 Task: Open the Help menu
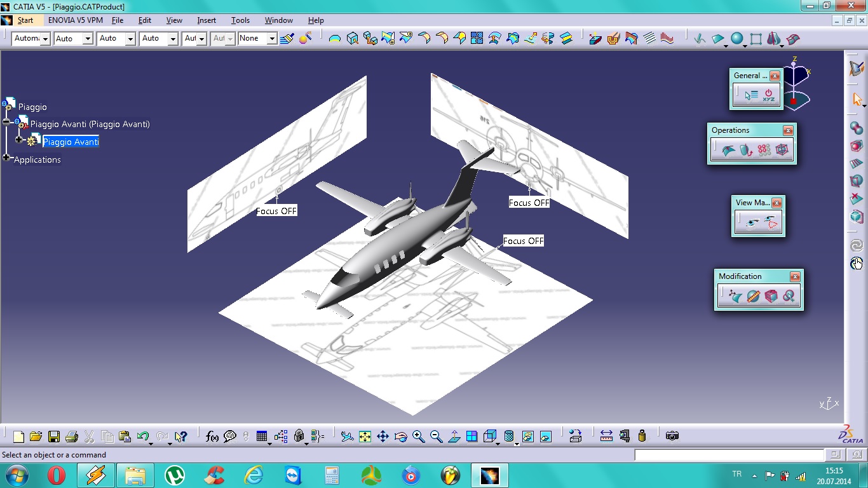316,20
